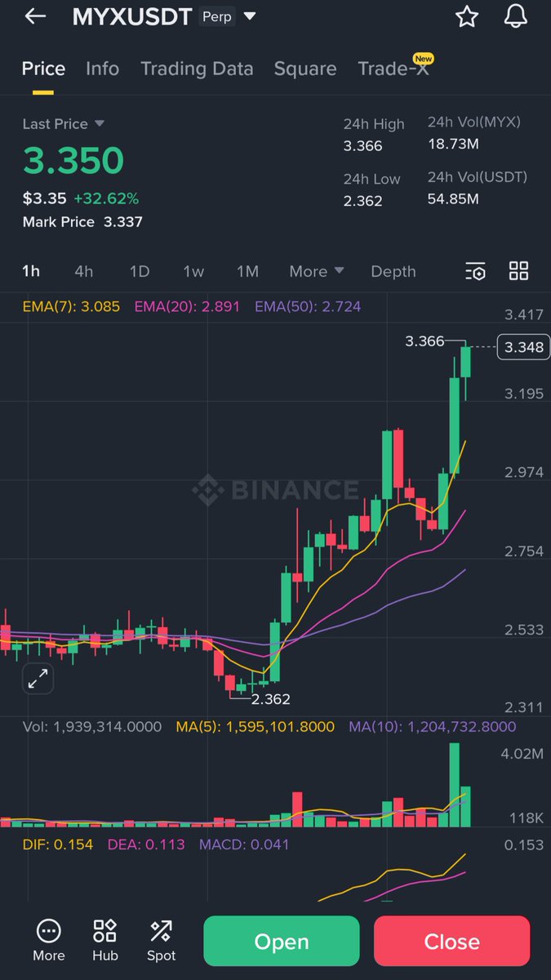The width and height of the screenshot is (551, 980).
Task: Select the 1h timeframe
Action: coord(31,271)
